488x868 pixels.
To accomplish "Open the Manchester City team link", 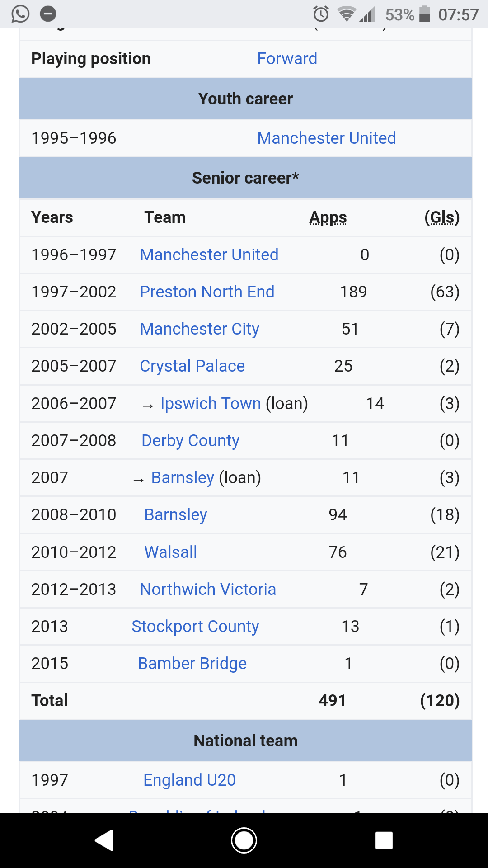I will [x=199, y=329].
